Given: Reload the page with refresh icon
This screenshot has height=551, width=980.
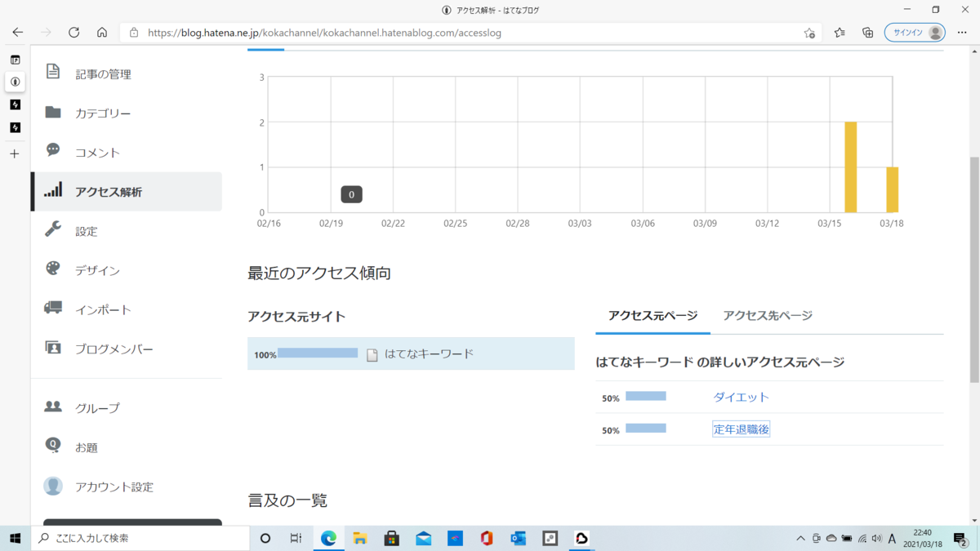Looking at the screenshot, I should click(73, 33).
